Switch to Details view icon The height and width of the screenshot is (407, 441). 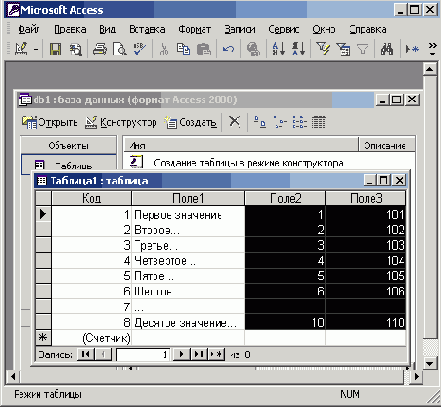pos(318,122)
